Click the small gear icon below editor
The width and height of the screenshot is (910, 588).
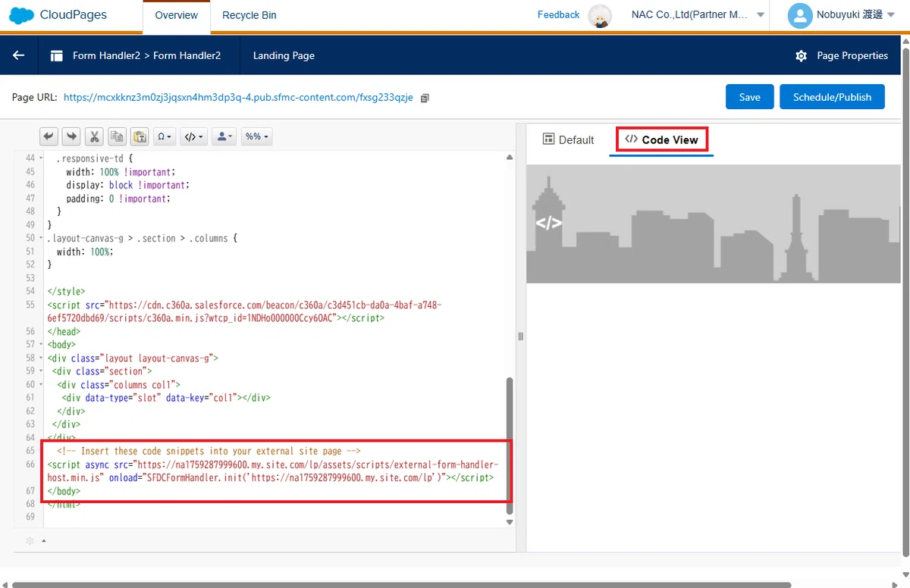30,540
